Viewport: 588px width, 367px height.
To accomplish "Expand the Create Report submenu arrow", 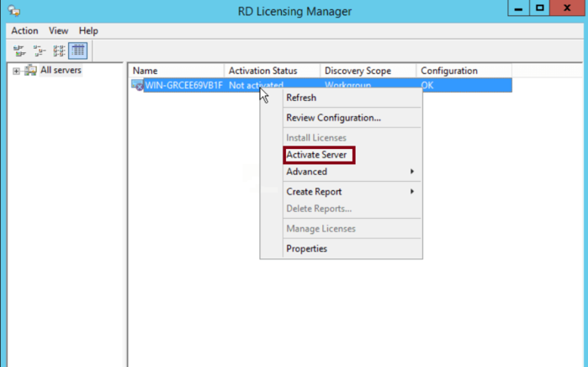I will (x=411, y=192).
